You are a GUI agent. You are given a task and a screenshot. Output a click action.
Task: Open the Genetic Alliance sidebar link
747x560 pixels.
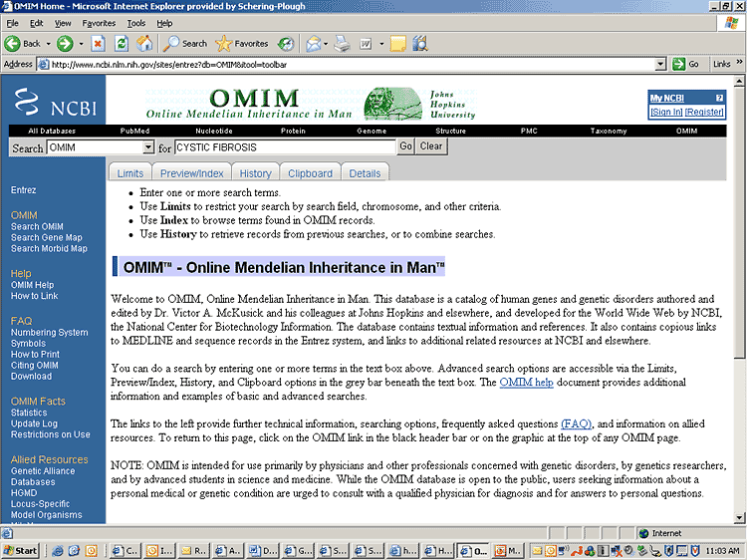pos(43,471)
